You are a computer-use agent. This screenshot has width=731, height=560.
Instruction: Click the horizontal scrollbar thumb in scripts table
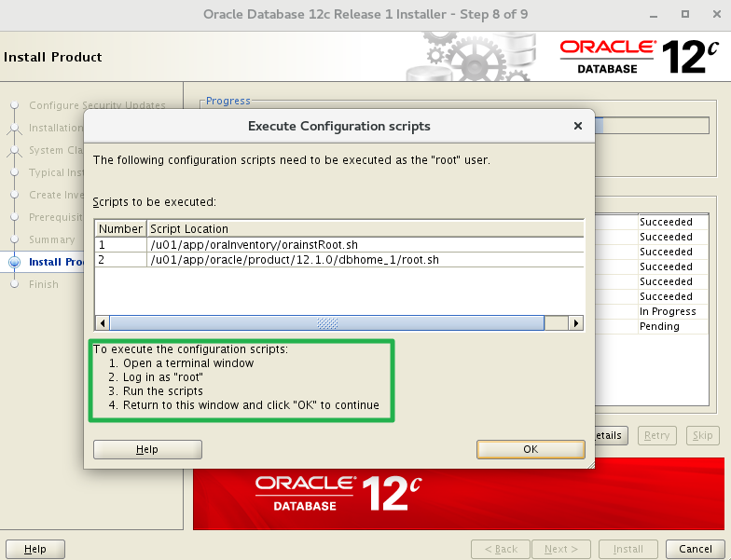point(326,322)
